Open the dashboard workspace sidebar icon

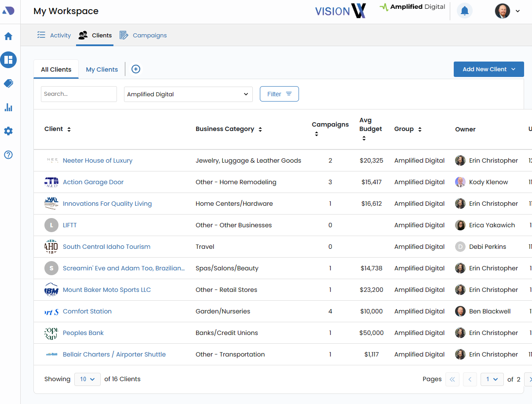pos(8,60)
